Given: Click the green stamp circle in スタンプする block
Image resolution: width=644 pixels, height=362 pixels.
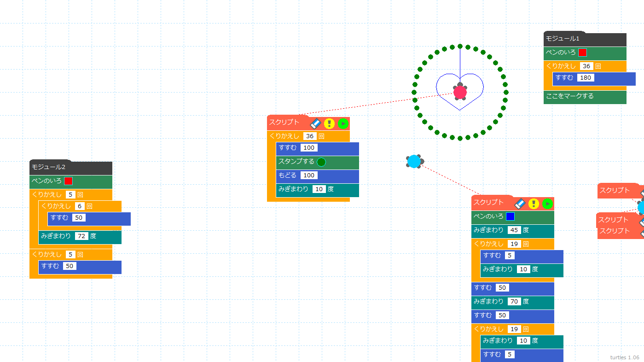Looking at the screenshot, I should [x=321, y=162].
